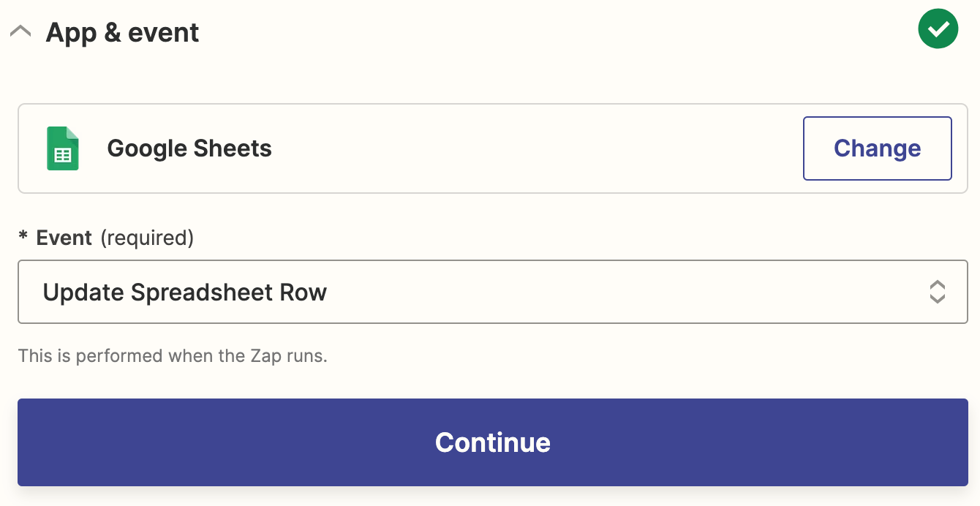
Task: Click the Change app button
Action: (877, 148)
